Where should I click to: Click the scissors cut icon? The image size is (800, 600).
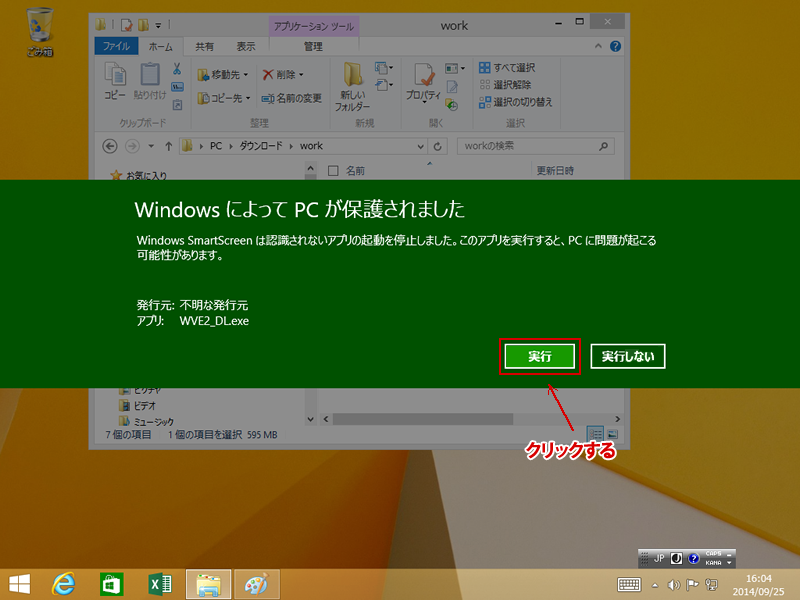coord(177,69)
